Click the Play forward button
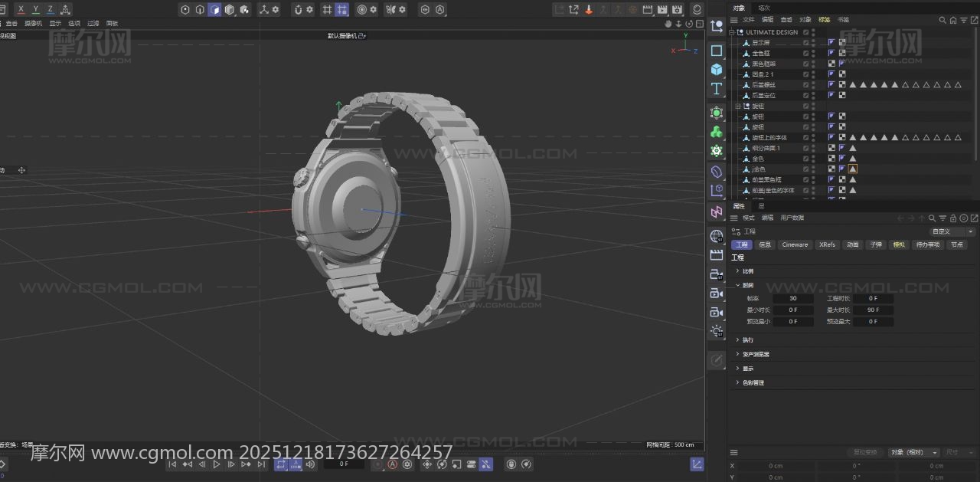Viewport: 980px width, 482px height. pyautogui.click(x=217, y=464)
